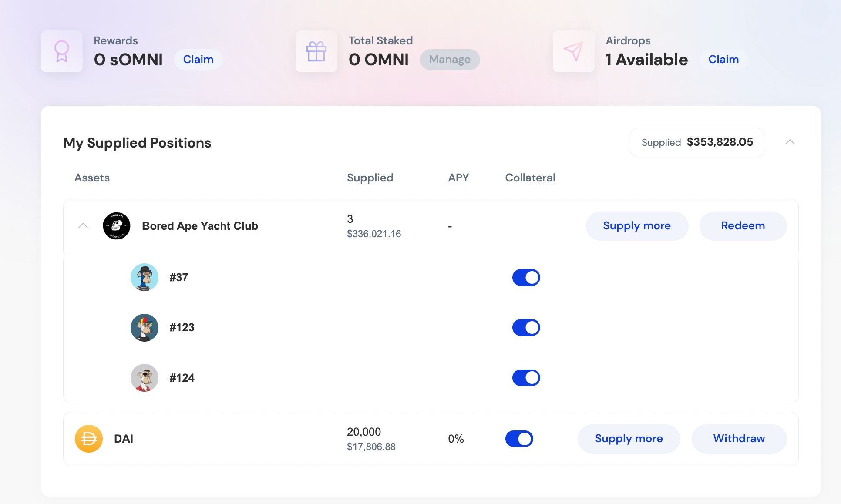Click the 0% APY value for DAI
This screenshot has width=841, height=504.
[x=456, y=439]
